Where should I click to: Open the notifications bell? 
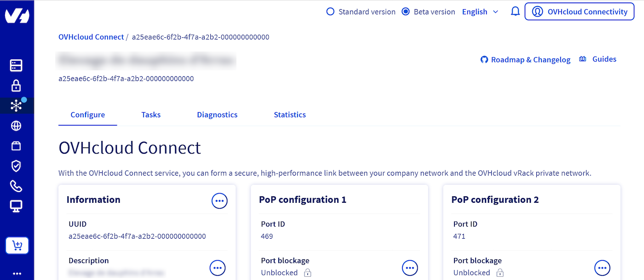[515, 11]
